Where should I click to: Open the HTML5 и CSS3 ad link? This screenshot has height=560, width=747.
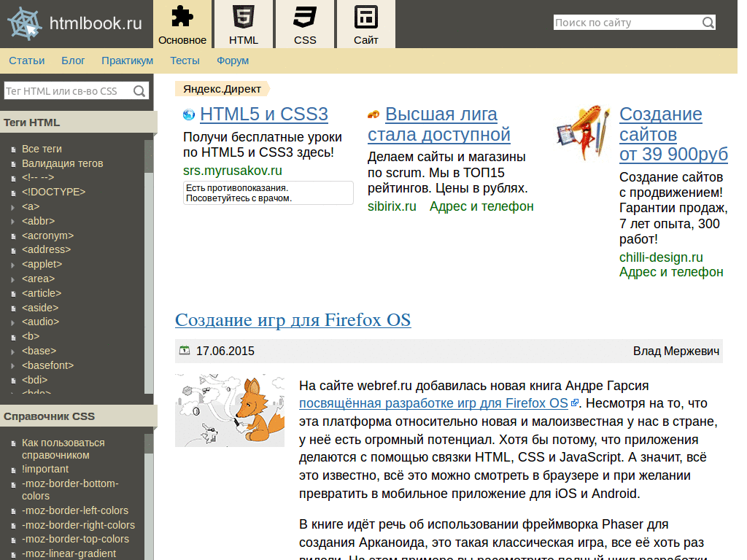[x=264, y=114]
